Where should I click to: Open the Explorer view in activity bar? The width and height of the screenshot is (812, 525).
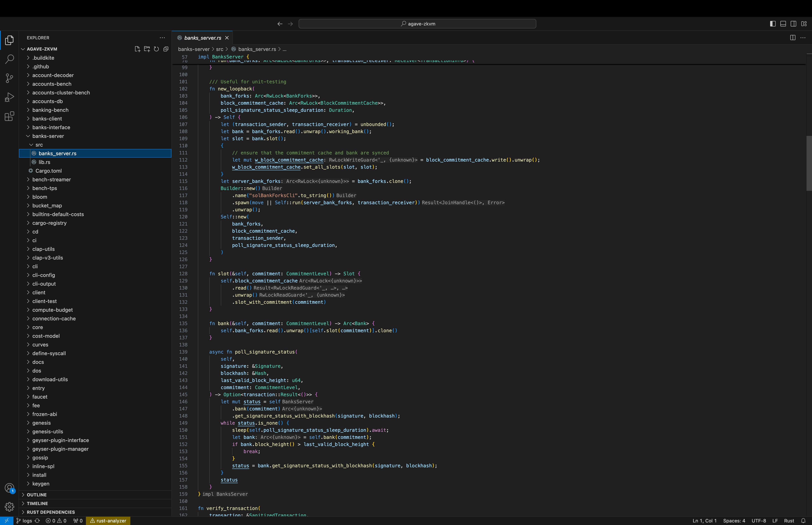pyautogui.click(x=9, y=40)
